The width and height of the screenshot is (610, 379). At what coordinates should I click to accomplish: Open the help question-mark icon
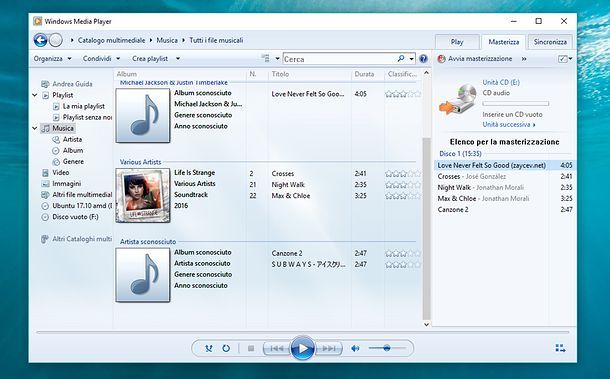click(x=423, y=59)
